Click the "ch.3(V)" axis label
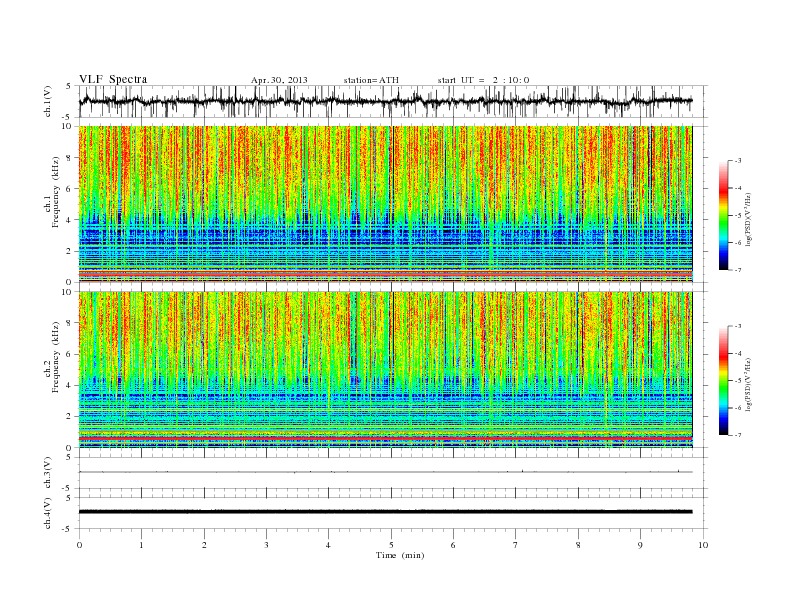The height and width of the screenshot is (612, 792). tap(48, 473)
